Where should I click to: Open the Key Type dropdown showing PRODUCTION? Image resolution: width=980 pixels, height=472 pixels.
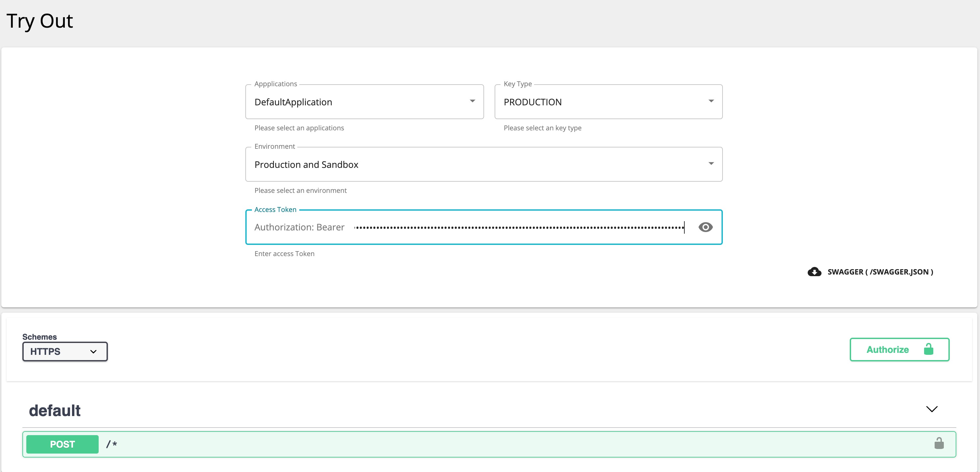pos(608,102)
